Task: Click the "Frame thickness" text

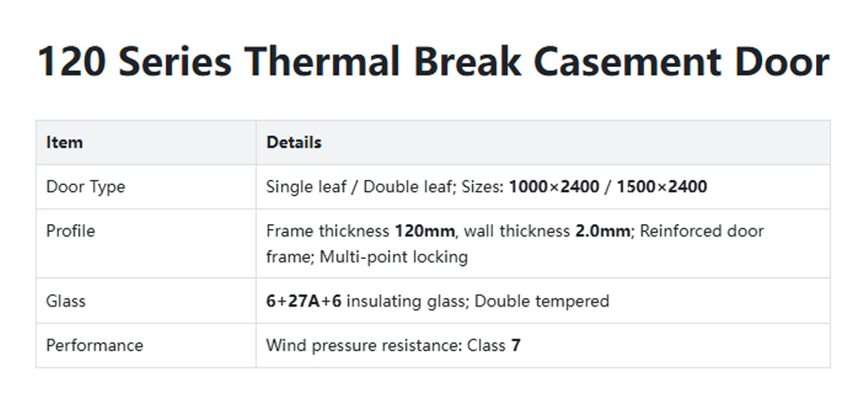Action: tap(328, 231)
